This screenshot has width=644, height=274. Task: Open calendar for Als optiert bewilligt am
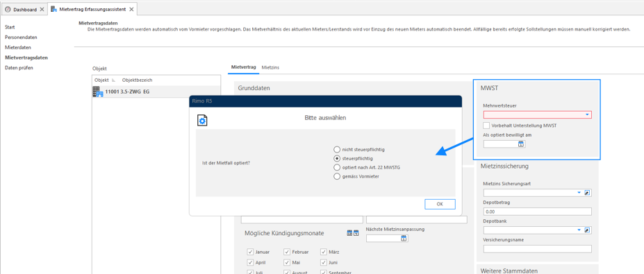(521, 144)
